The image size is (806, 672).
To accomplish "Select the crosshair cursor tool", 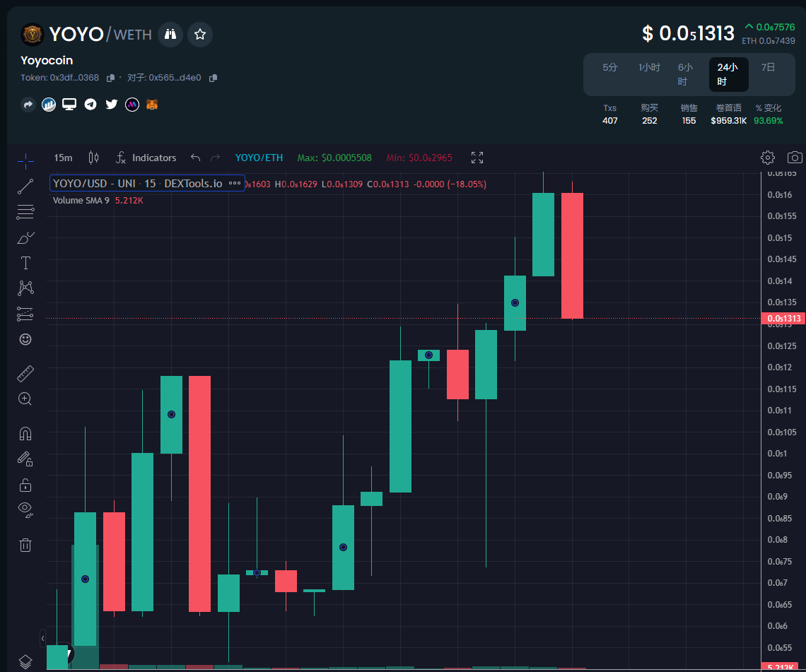I will 25,161.
